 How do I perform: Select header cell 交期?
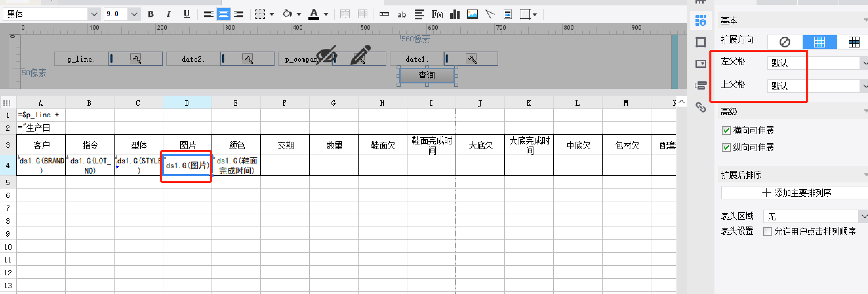[285, 145]
